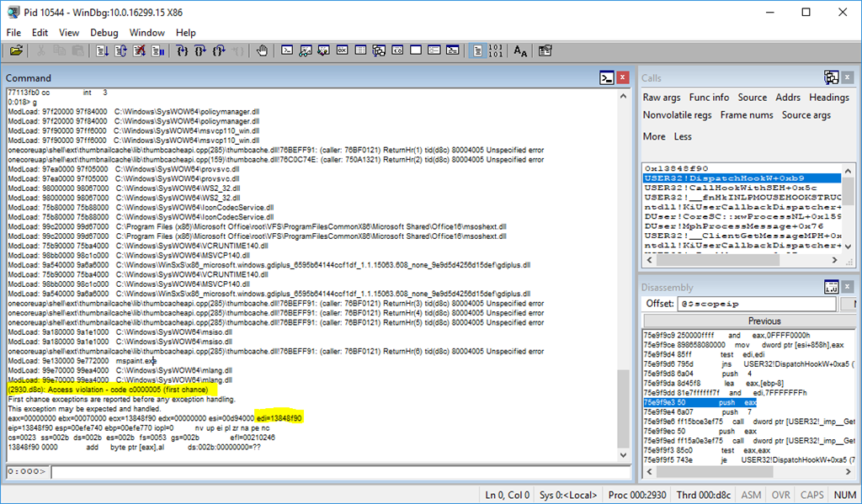The height and width of the screenshot is (504, 862).
Task: Open the Command window toolbar icon
Action: [x=287, y=50]
